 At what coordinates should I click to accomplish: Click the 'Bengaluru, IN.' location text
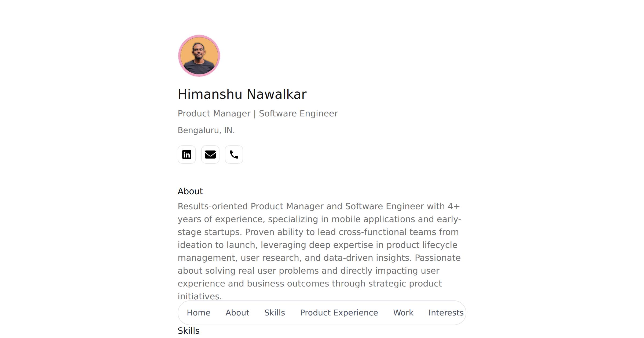(x=206, y=130)
